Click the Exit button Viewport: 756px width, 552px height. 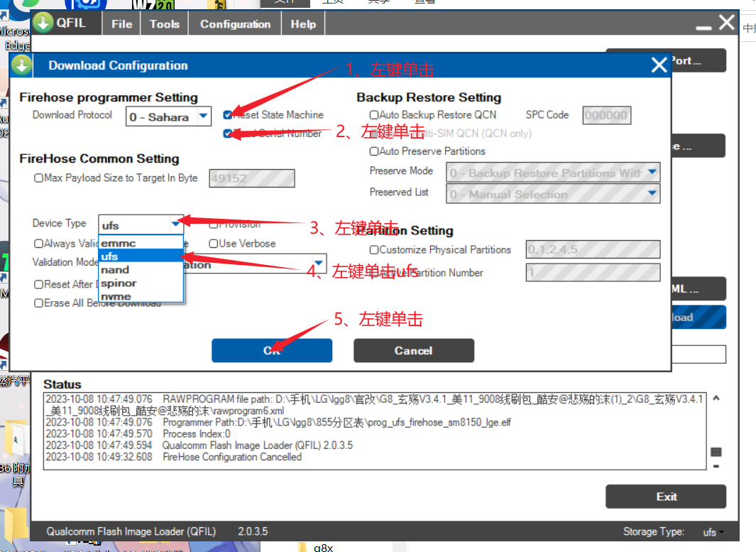(665, 497)
